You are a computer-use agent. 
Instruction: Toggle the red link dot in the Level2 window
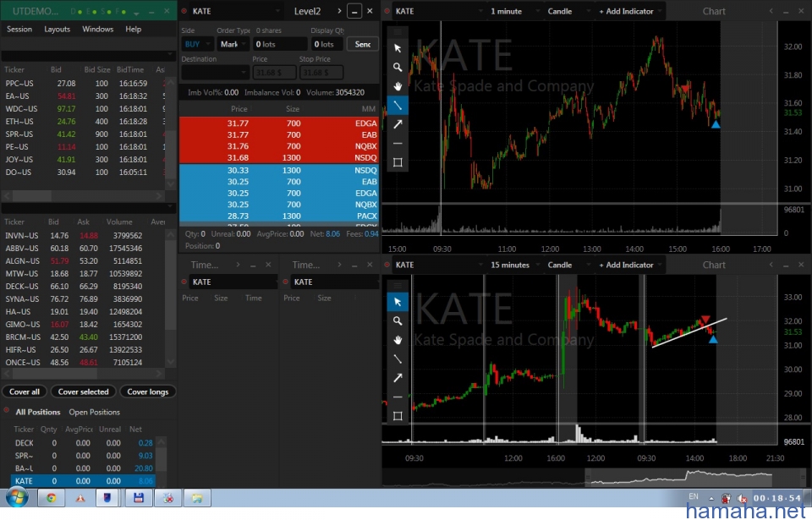click(184, 11)
